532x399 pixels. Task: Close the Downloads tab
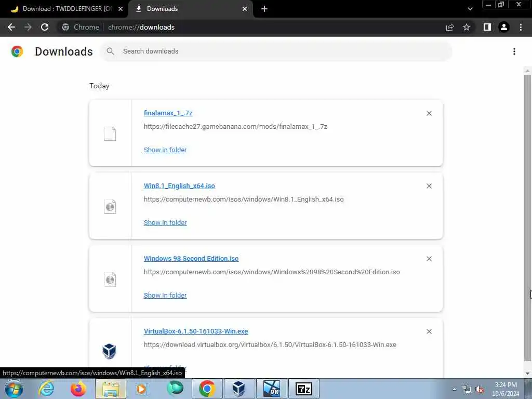[245, 9]
